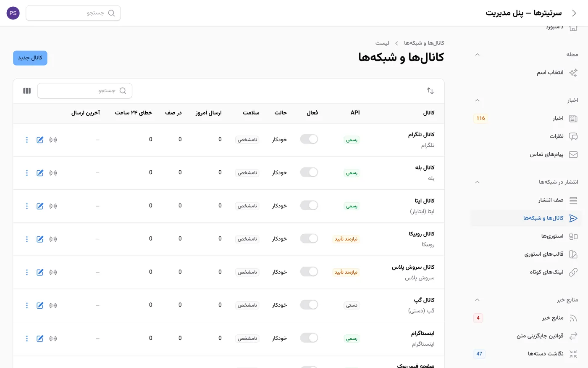This screenshot has height=368, width=588.
Task: Collapse the انتشار در شبکه‌ها group
Action: pos(477,182)
